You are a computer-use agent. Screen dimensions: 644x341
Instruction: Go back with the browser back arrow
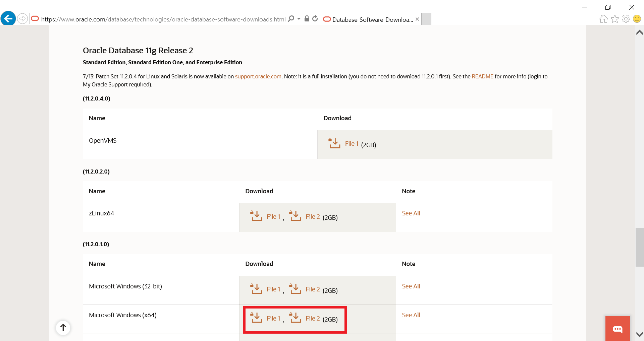pos(8,18)
